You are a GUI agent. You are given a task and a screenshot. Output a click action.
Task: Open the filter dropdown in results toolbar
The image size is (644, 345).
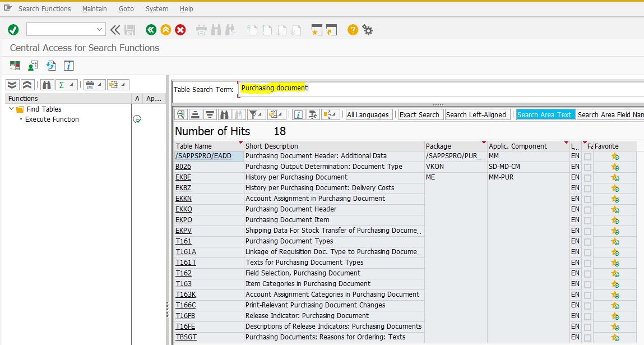[256, 114]
